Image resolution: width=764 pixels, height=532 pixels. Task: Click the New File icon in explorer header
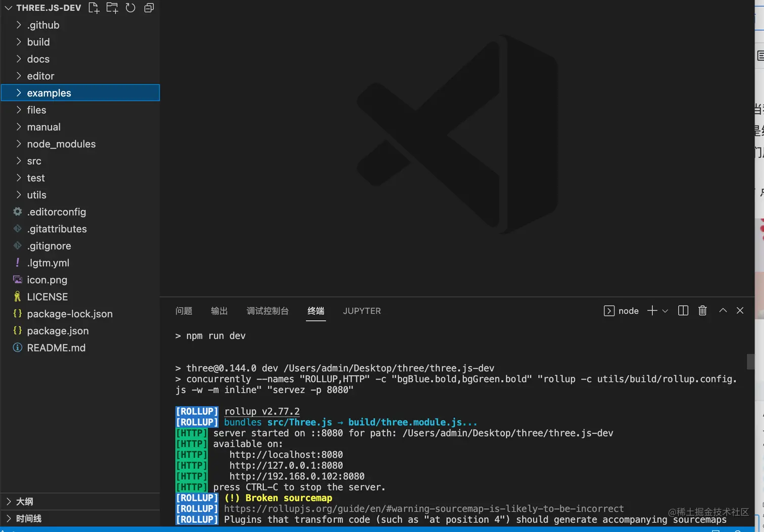(x=93, y=8)
